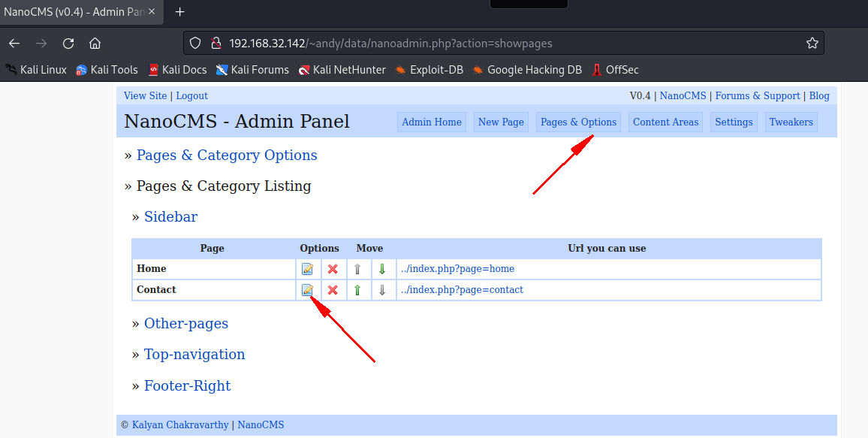
Task: Click the Options column header
Action: coord(319,248)
